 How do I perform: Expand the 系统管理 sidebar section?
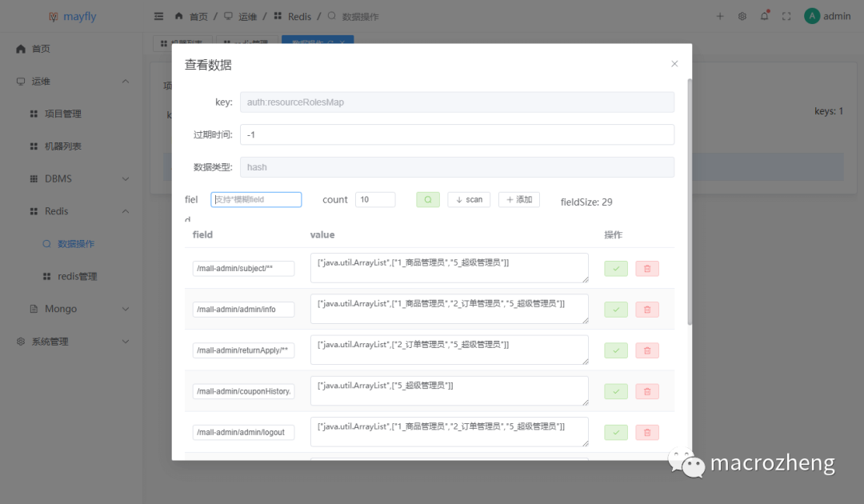70,341
